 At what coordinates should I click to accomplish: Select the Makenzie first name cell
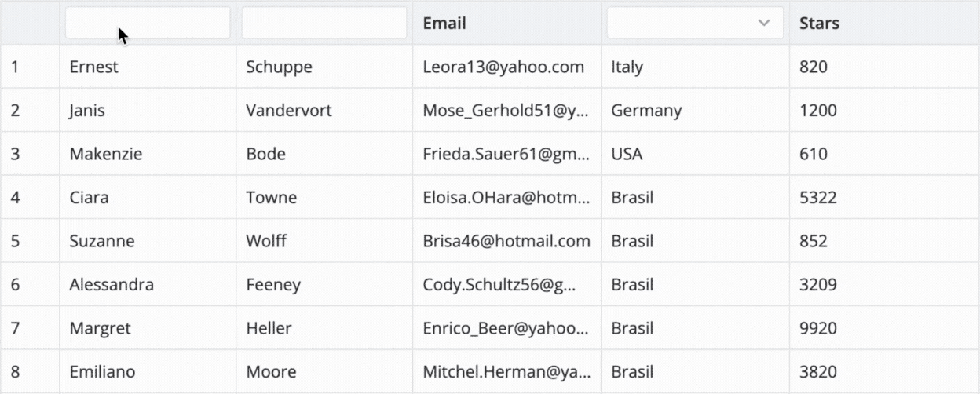(106, 155)
